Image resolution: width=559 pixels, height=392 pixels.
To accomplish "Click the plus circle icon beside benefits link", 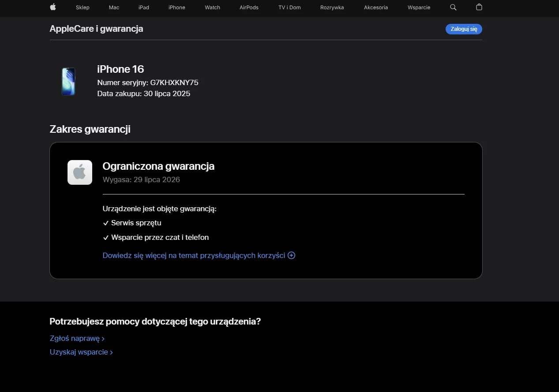I will click(291, 255).
